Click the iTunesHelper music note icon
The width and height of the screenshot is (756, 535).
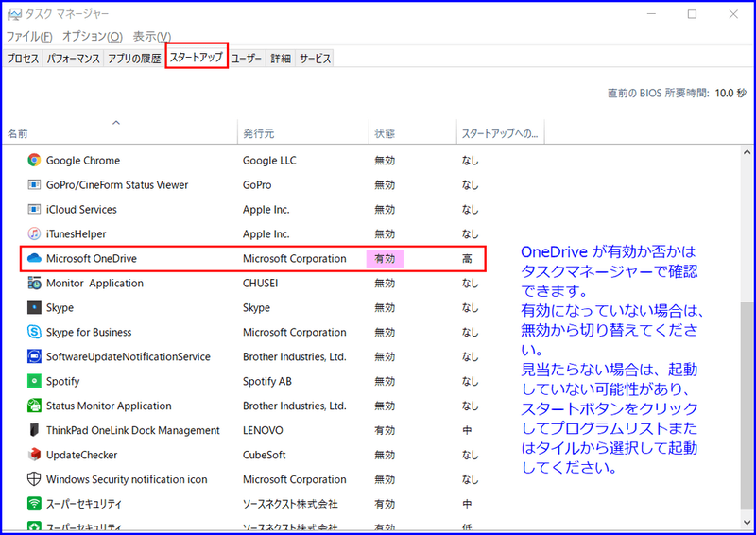click(34, 234)
